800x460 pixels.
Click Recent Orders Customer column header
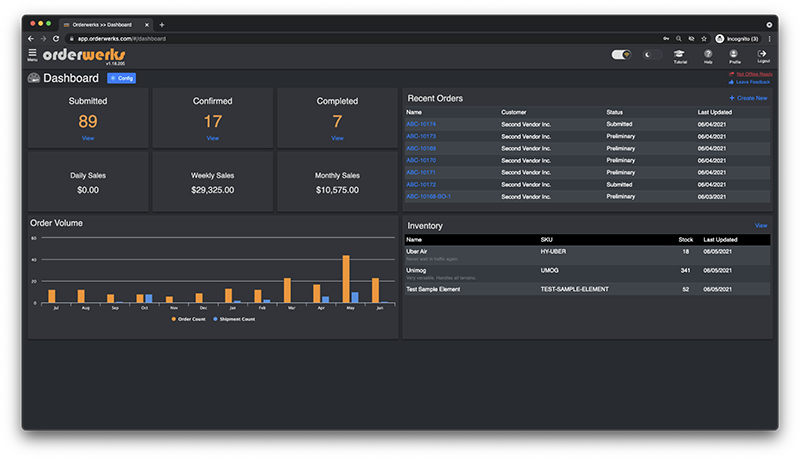click(x=513, y=112)
